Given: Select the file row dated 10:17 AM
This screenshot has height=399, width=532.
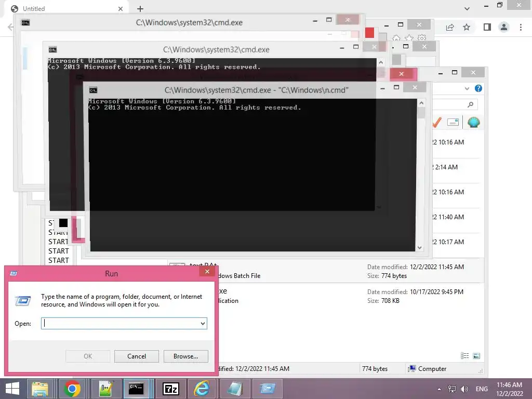Looking at the screenshot, I should coord(456,242).
